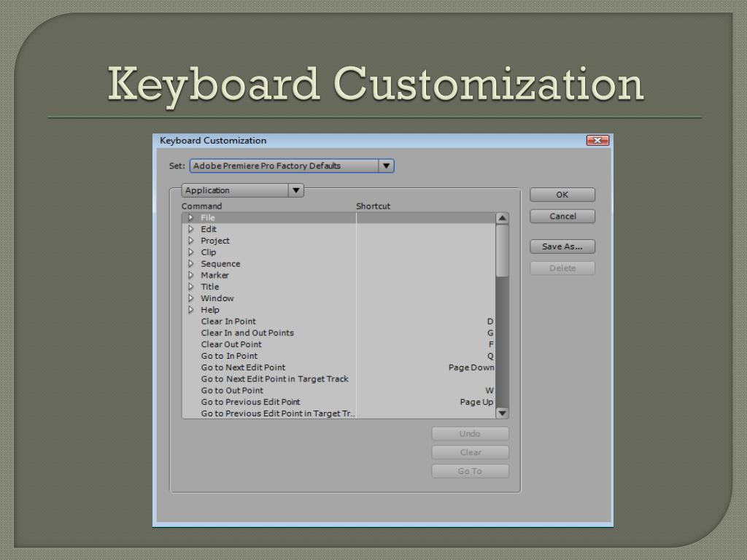747x560 pixels.
Task: Click the F shortcut for Clear Out Point
Action: click(x=491, y=344)
